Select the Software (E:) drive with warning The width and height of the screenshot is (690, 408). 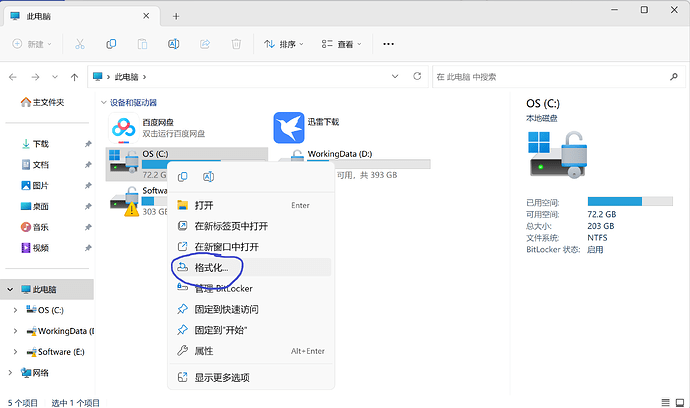click(x=125, y=202)
